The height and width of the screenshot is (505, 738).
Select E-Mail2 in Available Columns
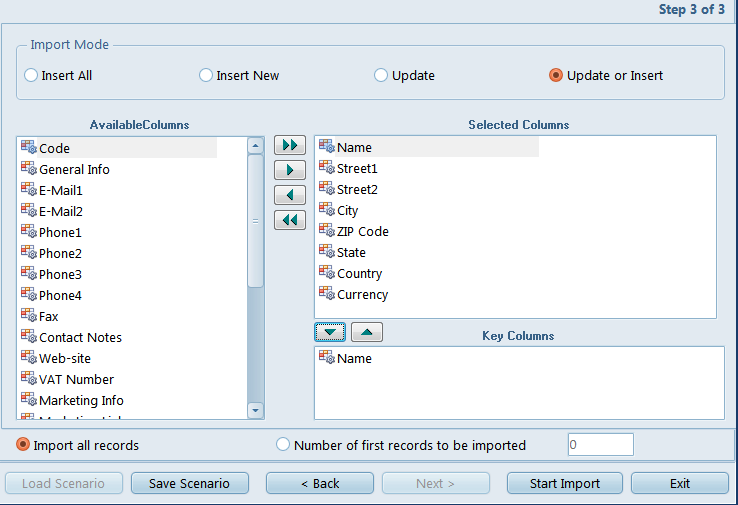tap(61, 212)
